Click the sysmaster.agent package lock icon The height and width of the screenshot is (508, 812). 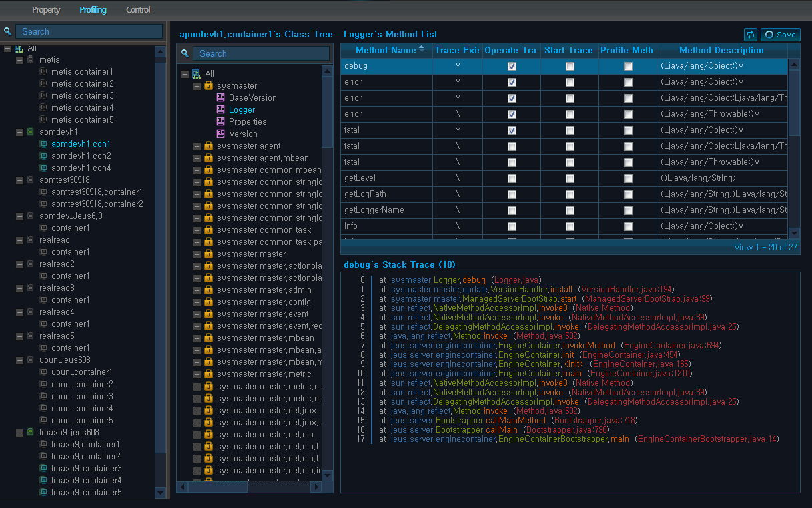(x=208, y=146)
